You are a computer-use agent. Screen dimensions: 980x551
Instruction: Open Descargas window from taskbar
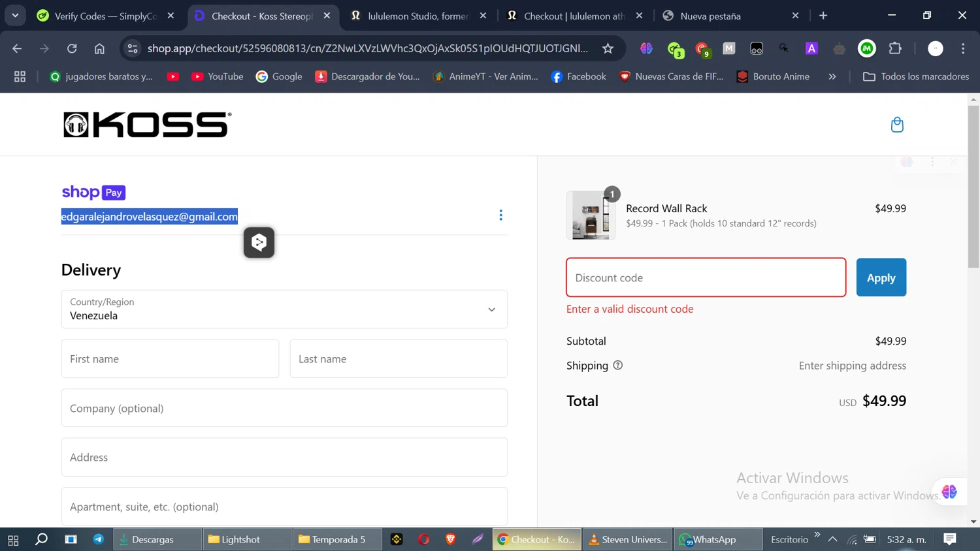[x=157, y=539]
